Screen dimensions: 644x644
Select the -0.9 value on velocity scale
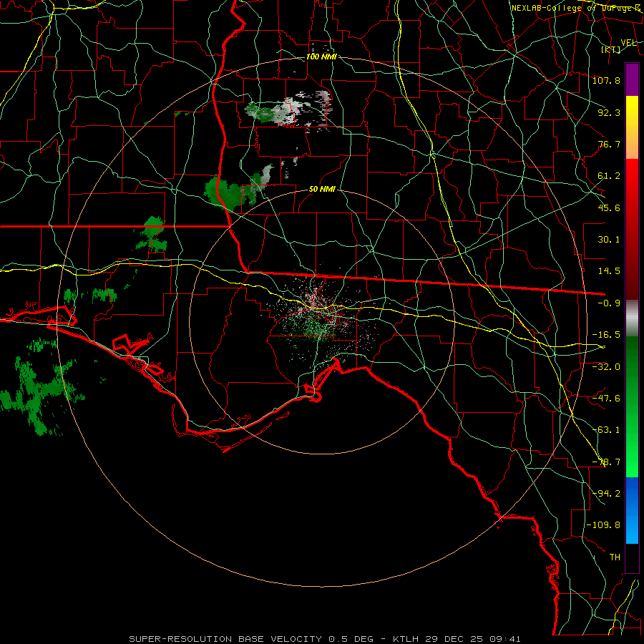[609, 303]
